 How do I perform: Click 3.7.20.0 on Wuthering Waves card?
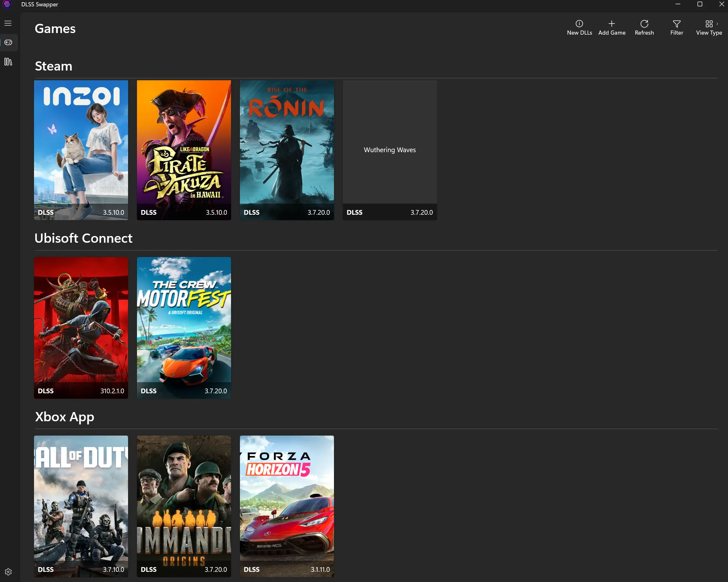422,212
